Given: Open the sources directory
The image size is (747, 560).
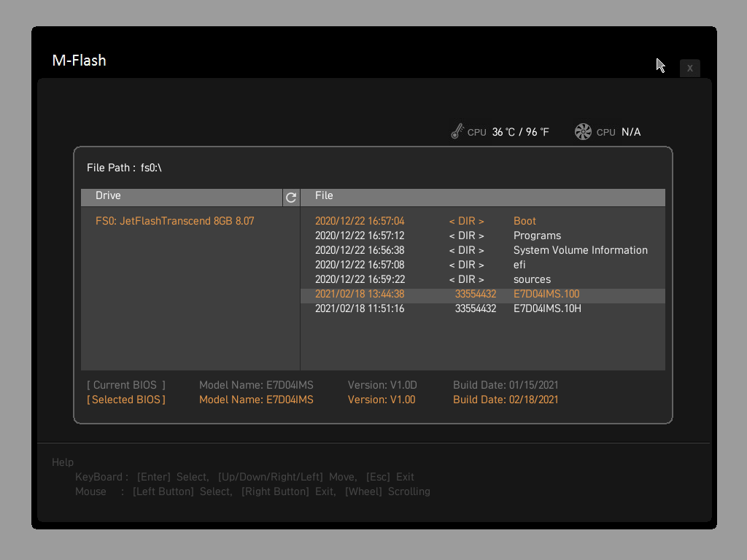Looking at the screenshot, I should tap(532, 279).
